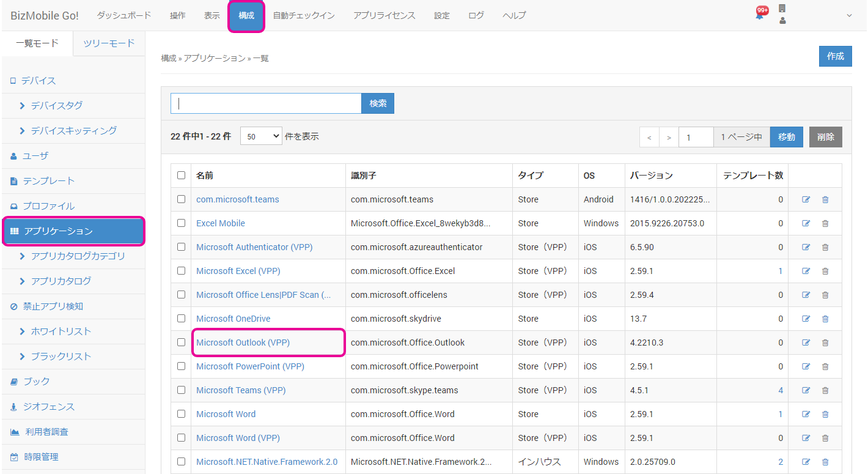This screenshot has height=474, width=868.
Task: Open the Microsoft Outlook (VPP) link
Action: point(243,343)
